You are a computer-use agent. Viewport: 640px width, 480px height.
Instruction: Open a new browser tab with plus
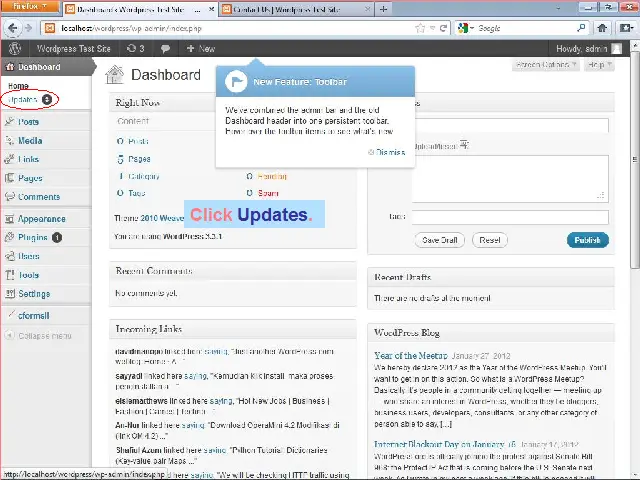(383, 9)
